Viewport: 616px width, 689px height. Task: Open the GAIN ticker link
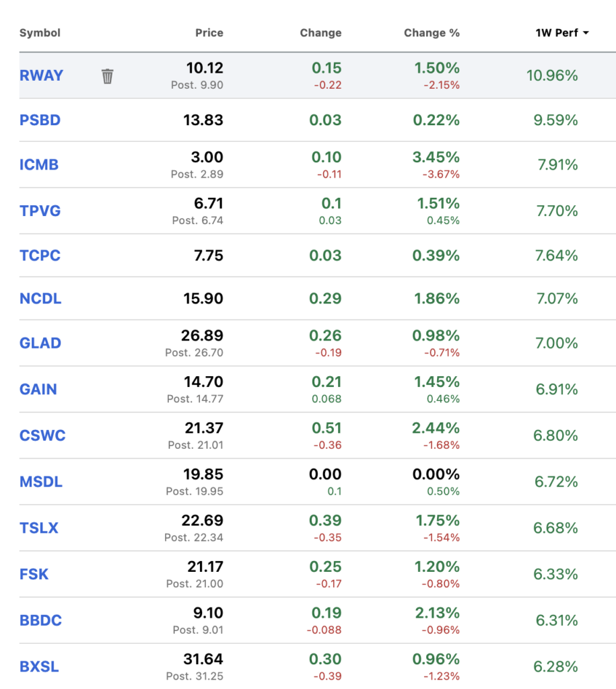click(x=38, y=390)
